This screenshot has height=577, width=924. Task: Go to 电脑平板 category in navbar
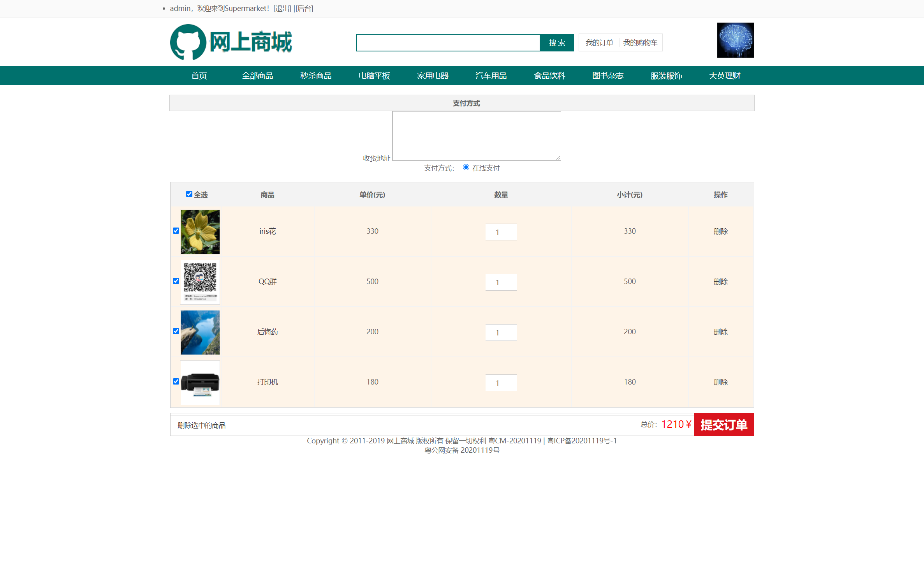(374, 76)
